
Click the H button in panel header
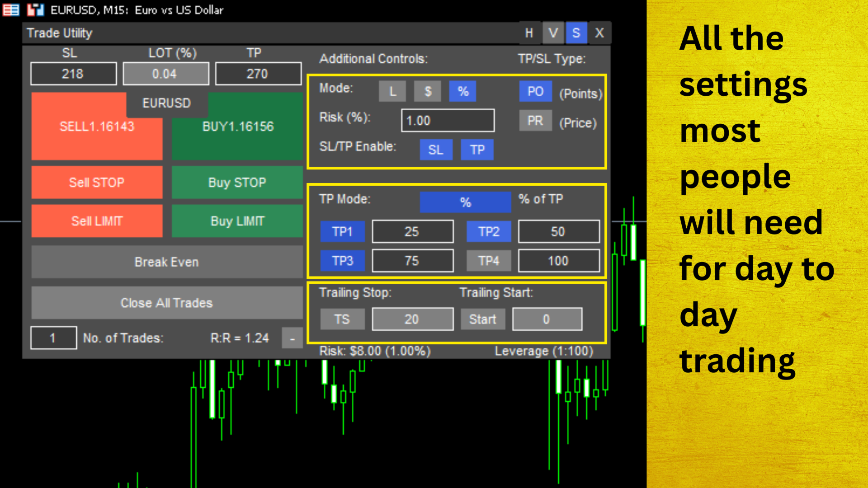[529, 33]
